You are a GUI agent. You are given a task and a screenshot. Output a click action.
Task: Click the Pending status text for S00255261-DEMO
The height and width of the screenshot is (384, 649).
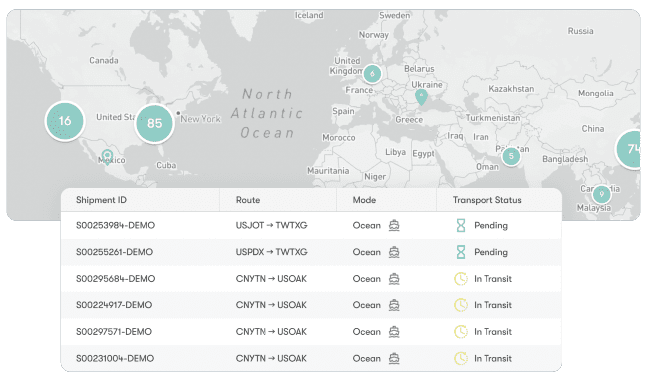(491, 252)
